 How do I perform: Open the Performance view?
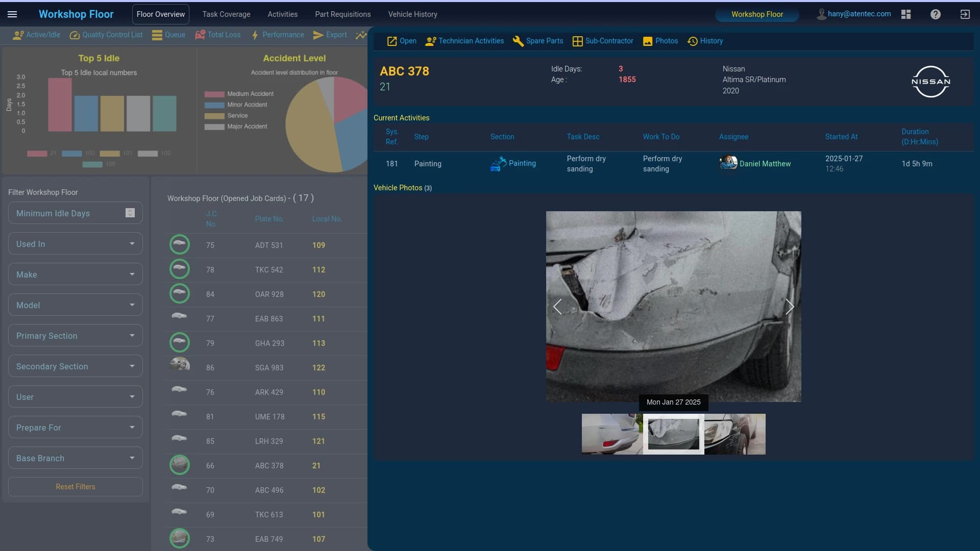[277, 35]
